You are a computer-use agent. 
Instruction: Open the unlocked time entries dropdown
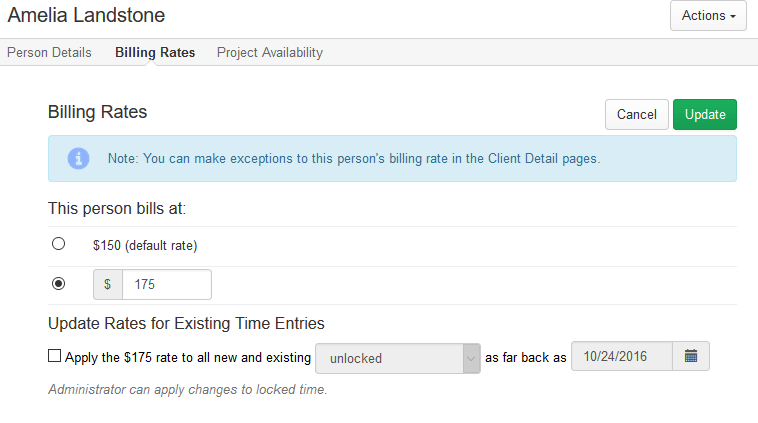coord(397,358)
